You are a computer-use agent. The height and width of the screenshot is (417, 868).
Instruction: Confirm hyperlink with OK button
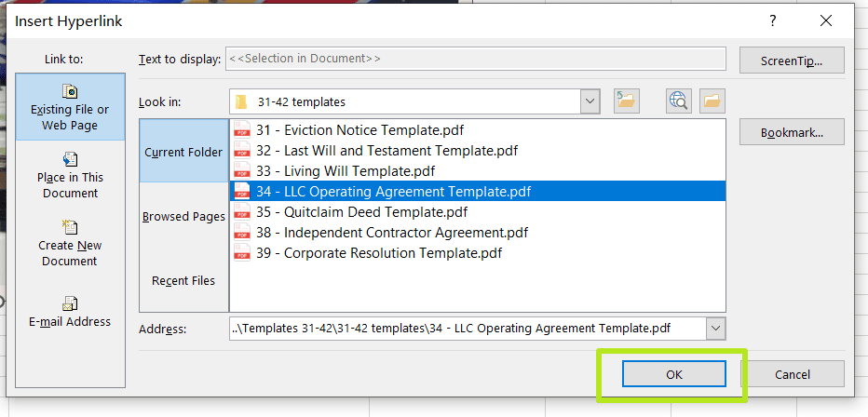pos(673,374)
